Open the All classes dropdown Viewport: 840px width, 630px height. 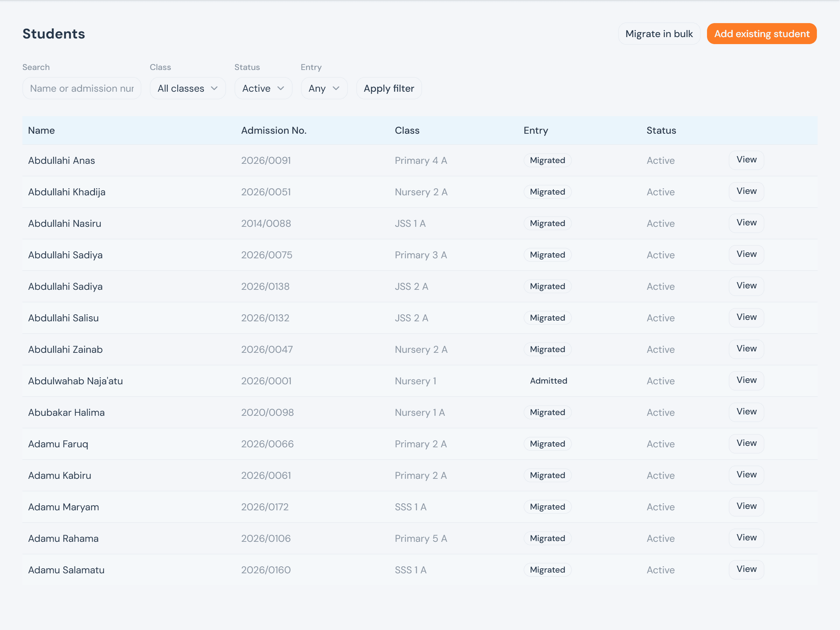[188, 89]
